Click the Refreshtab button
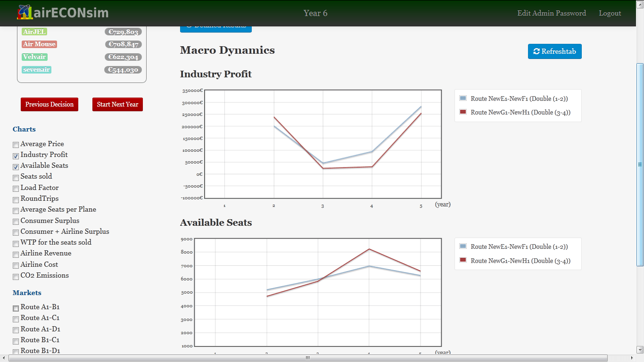The height and width of the screenshot is (362, 644). point(554,51)
